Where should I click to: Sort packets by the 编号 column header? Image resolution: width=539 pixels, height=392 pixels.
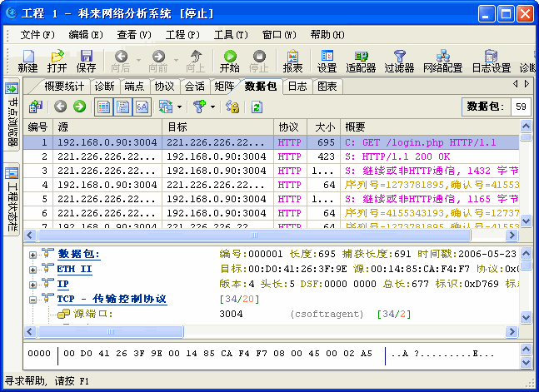point(38,127)
